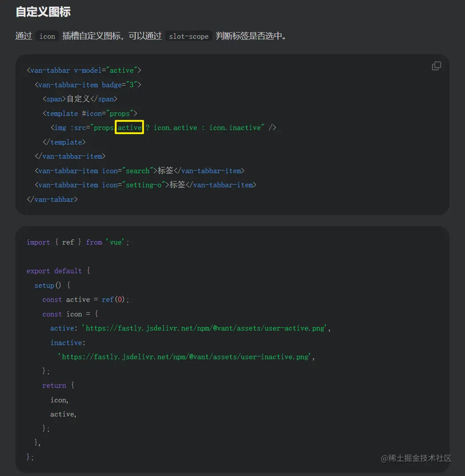Click the import { ref } from 'vue' line

click(78, 242)
